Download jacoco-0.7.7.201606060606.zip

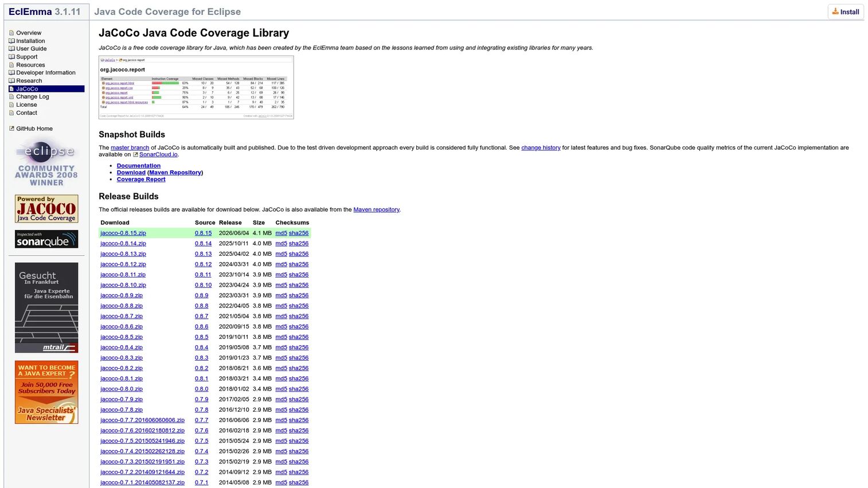pyautogui.click(x=142, y=420)
